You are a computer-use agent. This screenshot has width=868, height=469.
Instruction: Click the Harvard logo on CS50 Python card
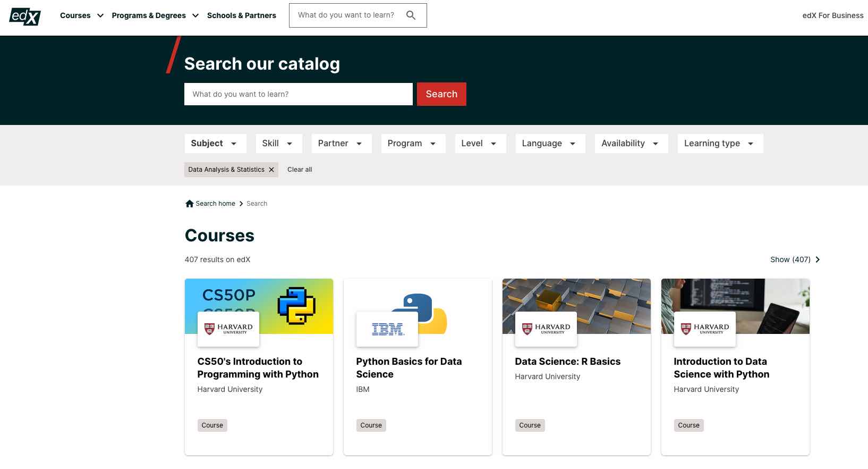point(228,329)
